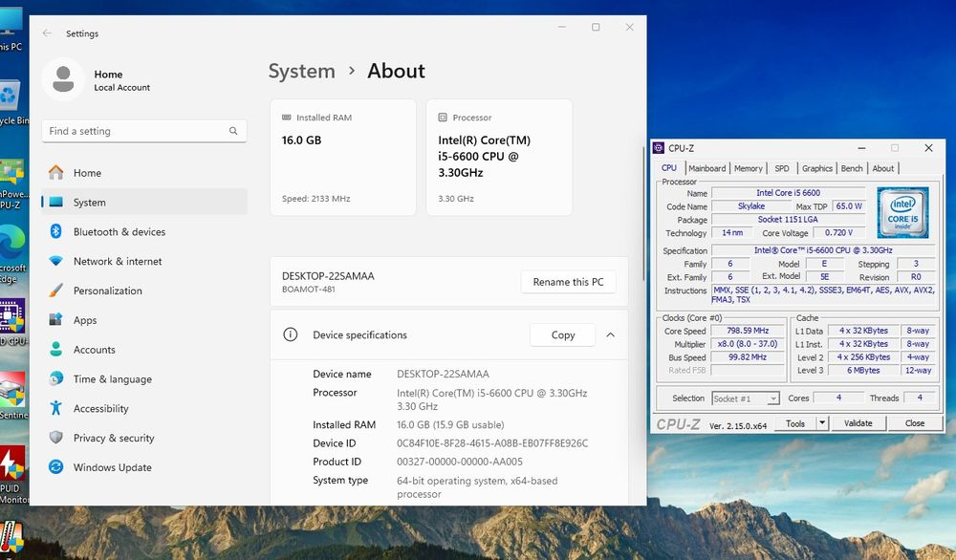The height and width of the screenshot is (560, 956).
Task: Select the Product ID 00327-00000-00000-AA005 value
Action: pos(460,462)
